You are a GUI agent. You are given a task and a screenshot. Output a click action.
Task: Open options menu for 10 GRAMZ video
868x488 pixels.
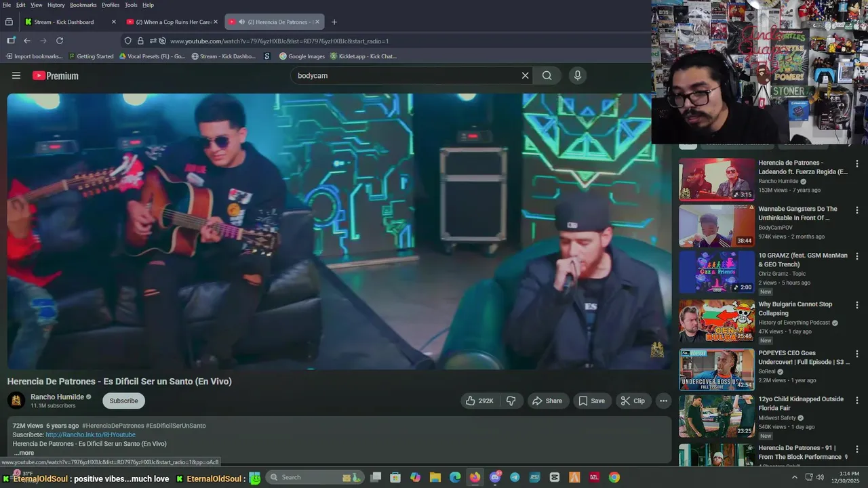pyautogui.click(x=857, y=256)
